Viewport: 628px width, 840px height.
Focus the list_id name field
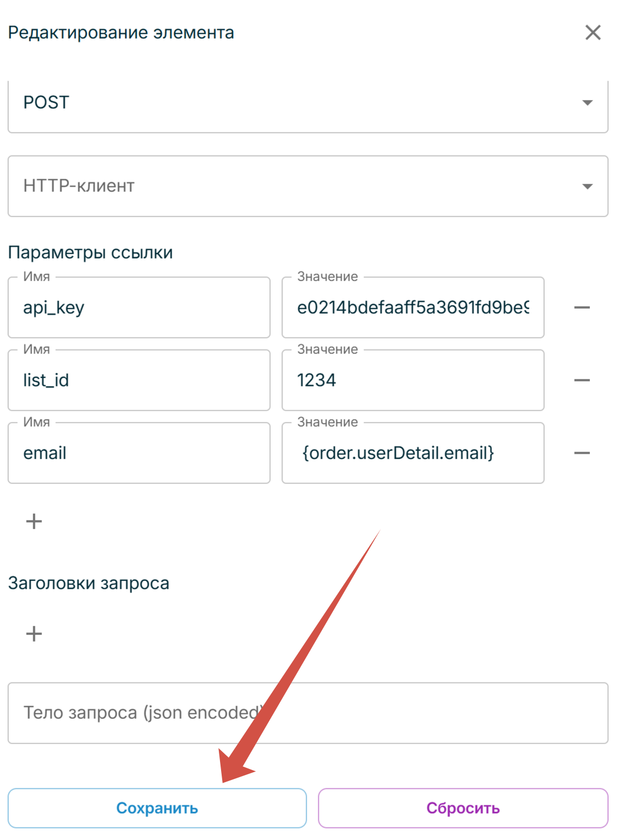[x=138, y=380]
